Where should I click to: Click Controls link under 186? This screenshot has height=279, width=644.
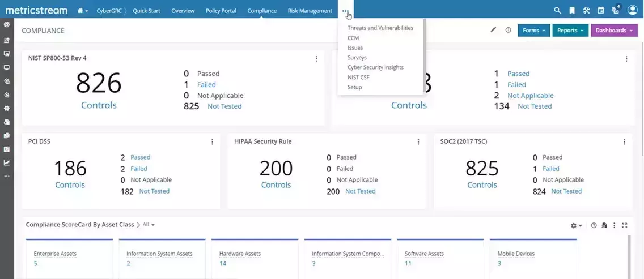click(x=70, y=184)
